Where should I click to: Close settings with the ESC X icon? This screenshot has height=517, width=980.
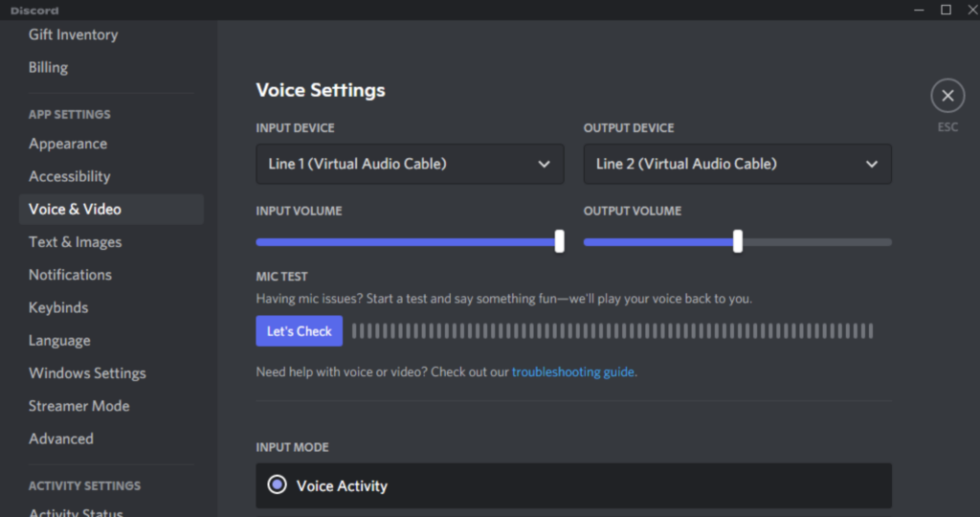(947, 96)
